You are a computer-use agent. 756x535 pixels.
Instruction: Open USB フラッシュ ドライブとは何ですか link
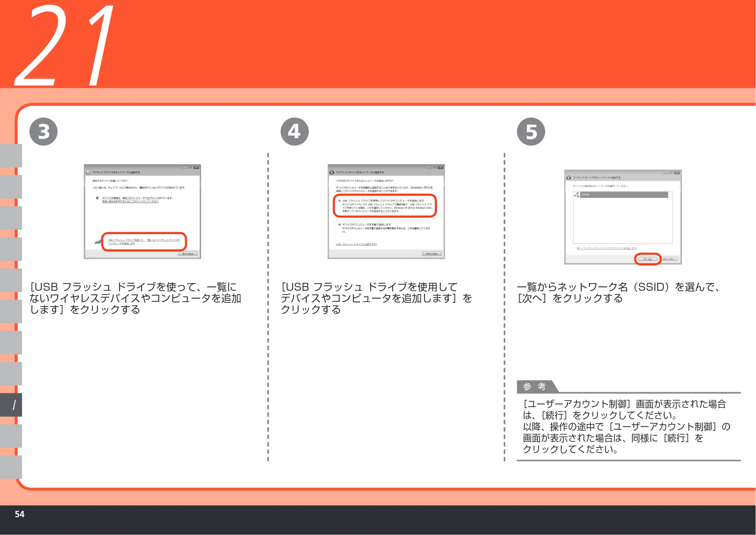357,244
